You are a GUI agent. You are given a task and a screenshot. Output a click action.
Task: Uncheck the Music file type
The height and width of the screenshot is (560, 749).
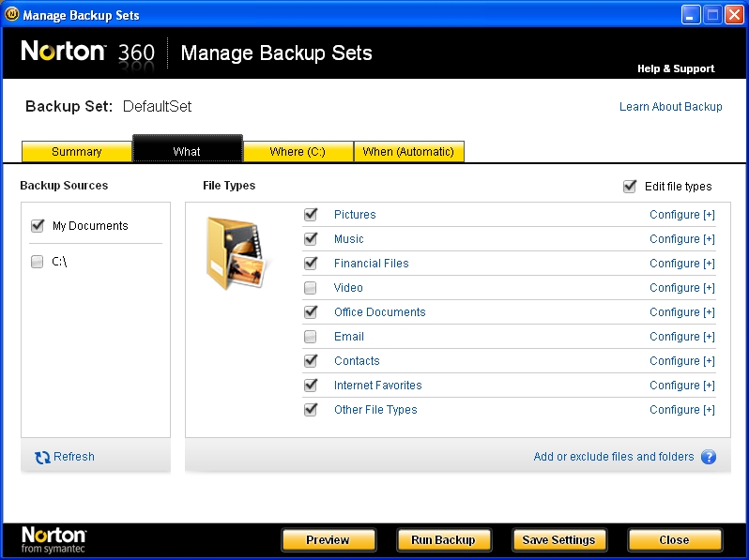311,238
